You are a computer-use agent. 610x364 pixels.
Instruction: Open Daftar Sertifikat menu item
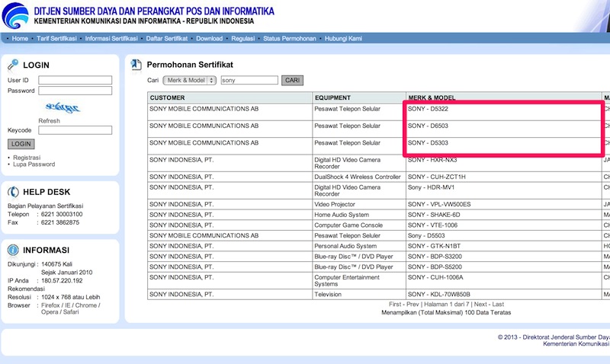[x=167, y=39]
